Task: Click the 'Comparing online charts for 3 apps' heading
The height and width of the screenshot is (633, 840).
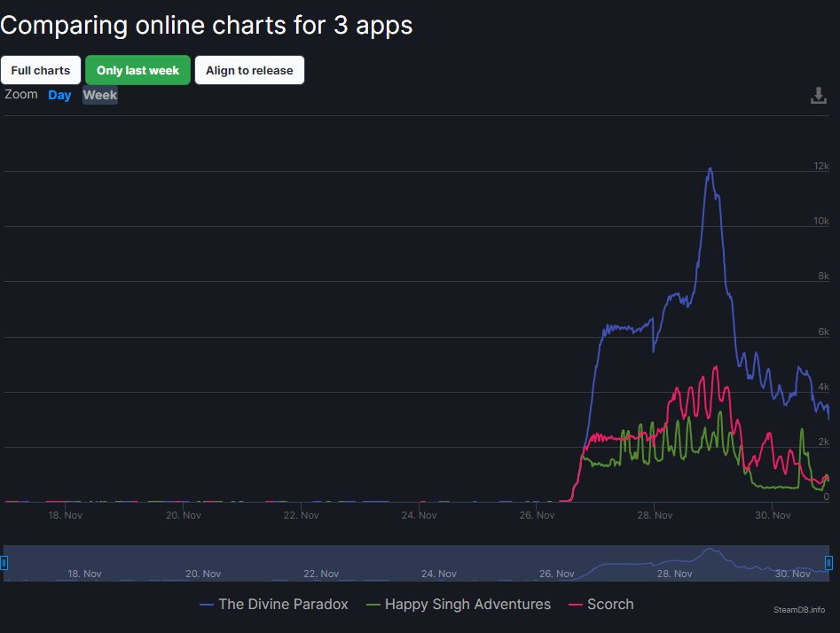Action: (x=207, y=25)
